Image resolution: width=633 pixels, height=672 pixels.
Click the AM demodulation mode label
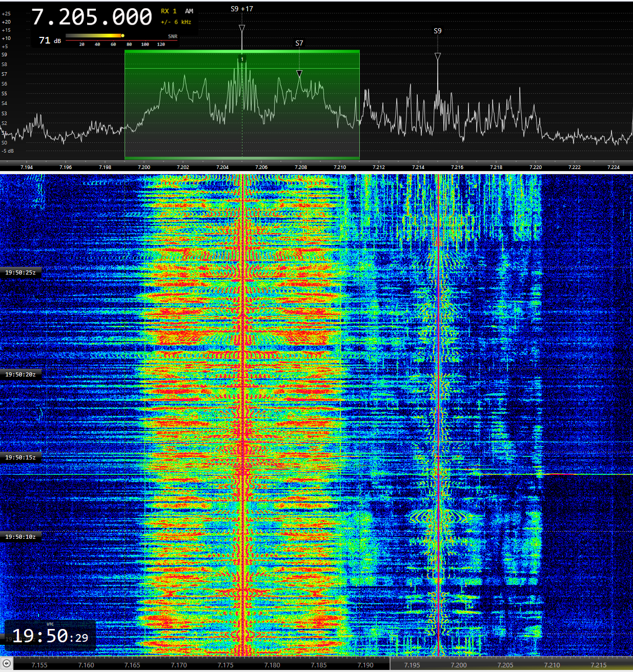[189, 11]
